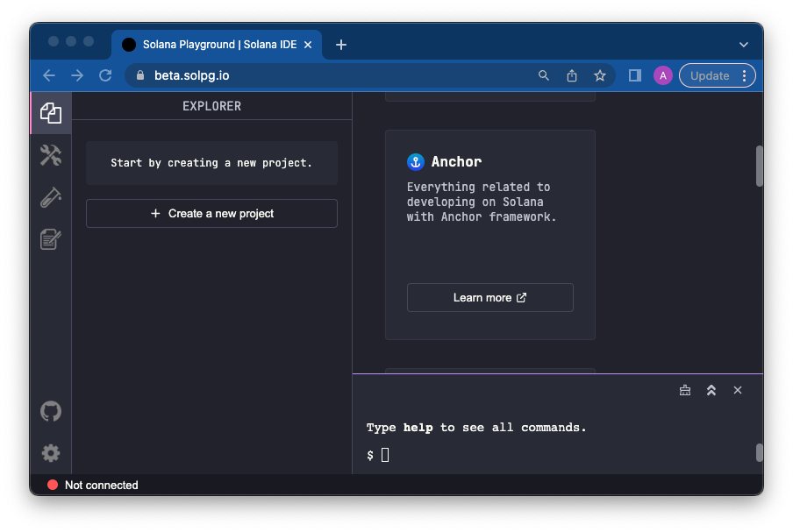Open the profile avatar A
The image size is (793, 532).
(662, 75)
